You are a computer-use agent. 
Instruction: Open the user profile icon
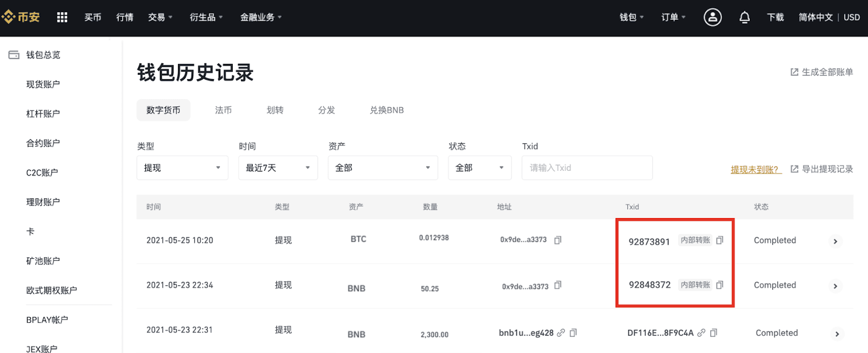[712, 17]
